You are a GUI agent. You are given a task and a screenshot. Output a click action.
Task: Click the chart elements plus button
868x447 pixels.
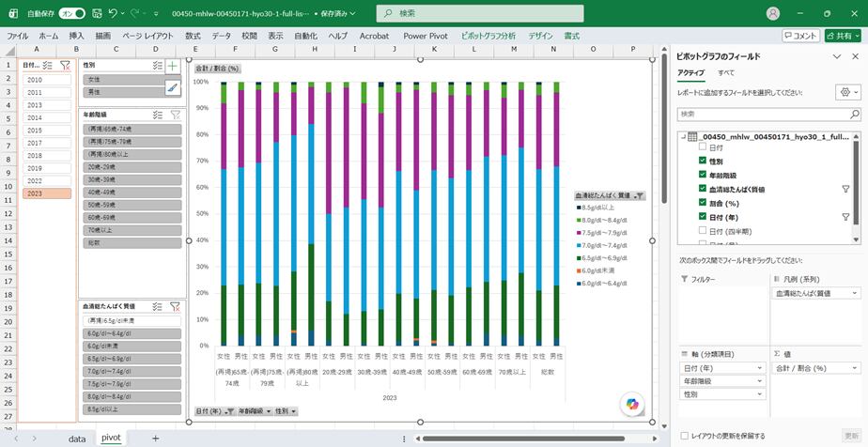pos(173,66)
